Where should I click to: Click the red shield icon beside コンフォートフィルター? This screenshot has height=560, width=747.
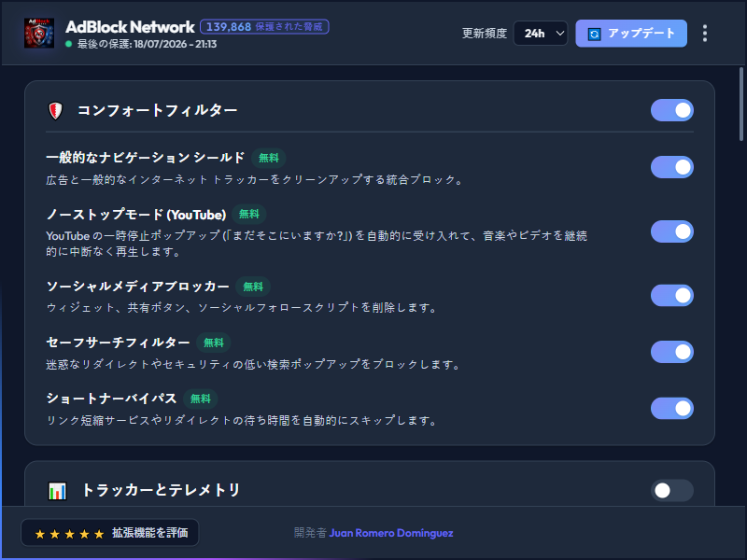pos(56,110)
